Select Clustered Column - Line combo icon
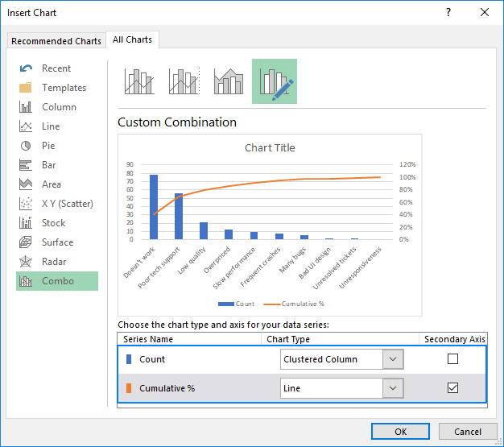 pos(139,81)
